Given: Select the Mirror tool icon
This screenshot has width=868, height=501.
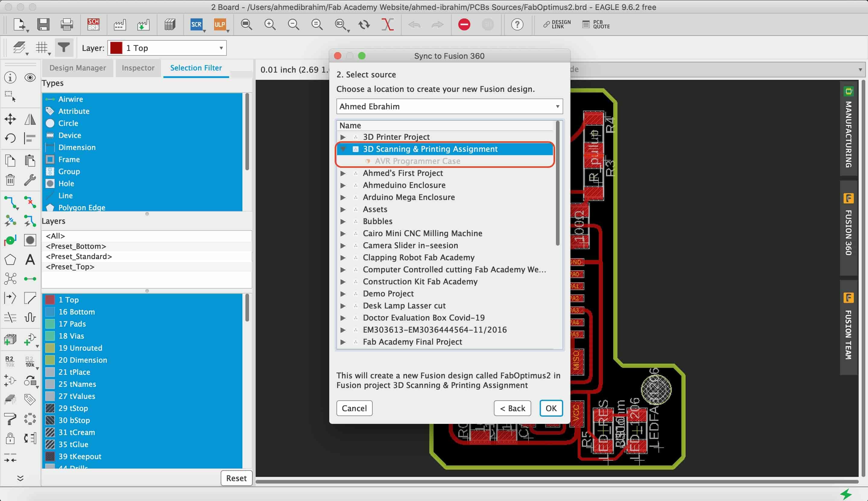Looking at the screenshot, I should tap(30, 119).
